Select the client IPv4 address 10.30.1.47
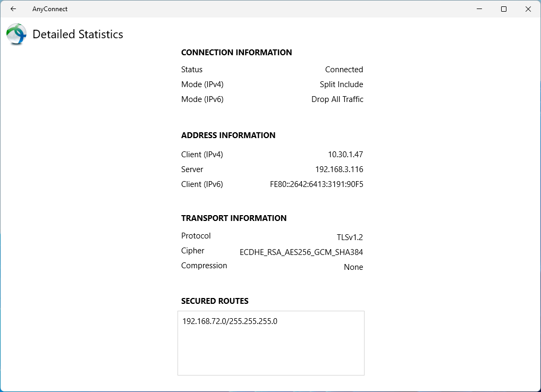Image resolution: width=541 pixels, height=392 pixels. 345,155
